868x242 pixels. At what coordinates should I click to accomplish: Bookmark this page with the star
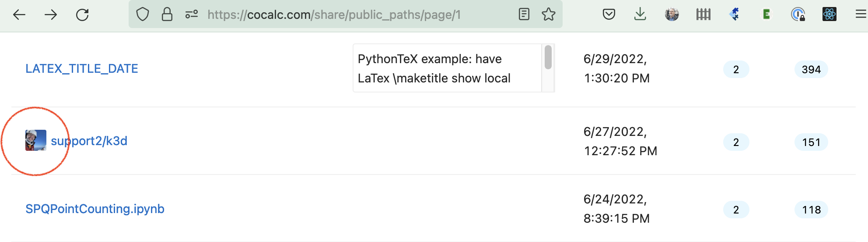pyautogui.click(x=548, y=14)
